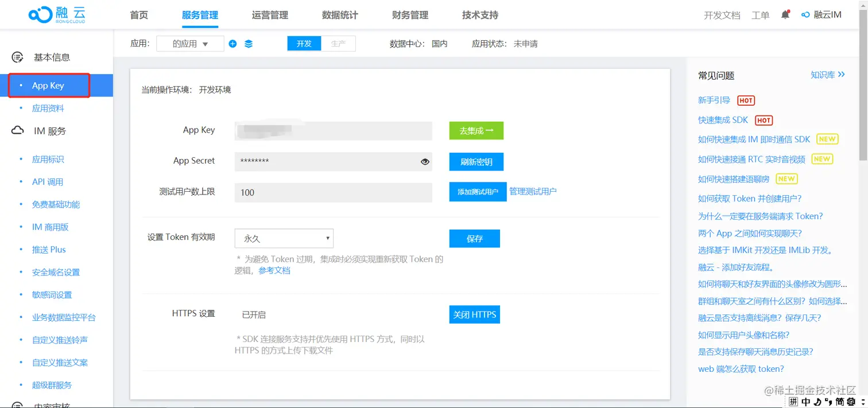Click the RongCloud logo
868x408 pixels.
pyautogui.click(x=57, y=14)
